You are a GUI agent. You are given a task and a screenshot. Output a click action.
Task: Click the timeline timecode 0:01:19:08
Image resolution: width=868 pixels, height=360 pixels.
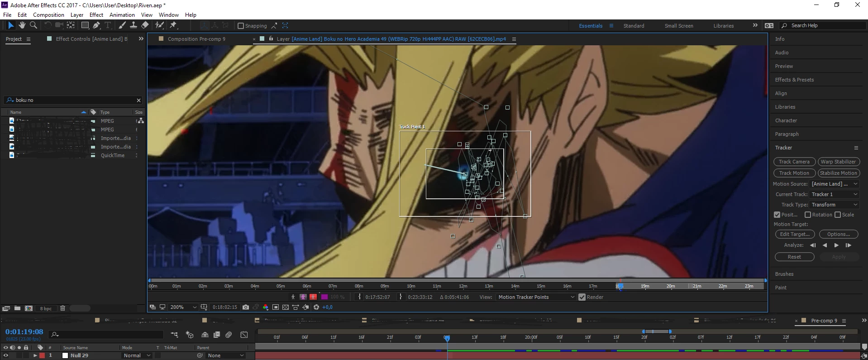(x=24, y=331)
